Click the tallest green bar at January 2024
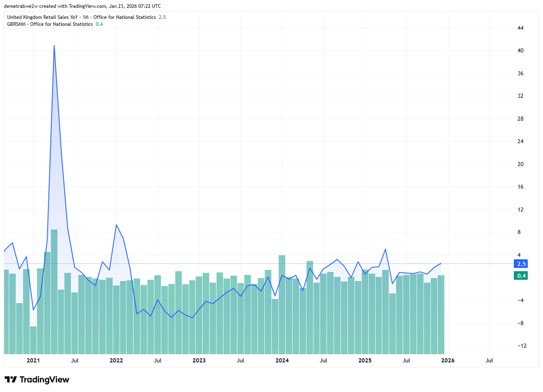 tap(282, 304)
